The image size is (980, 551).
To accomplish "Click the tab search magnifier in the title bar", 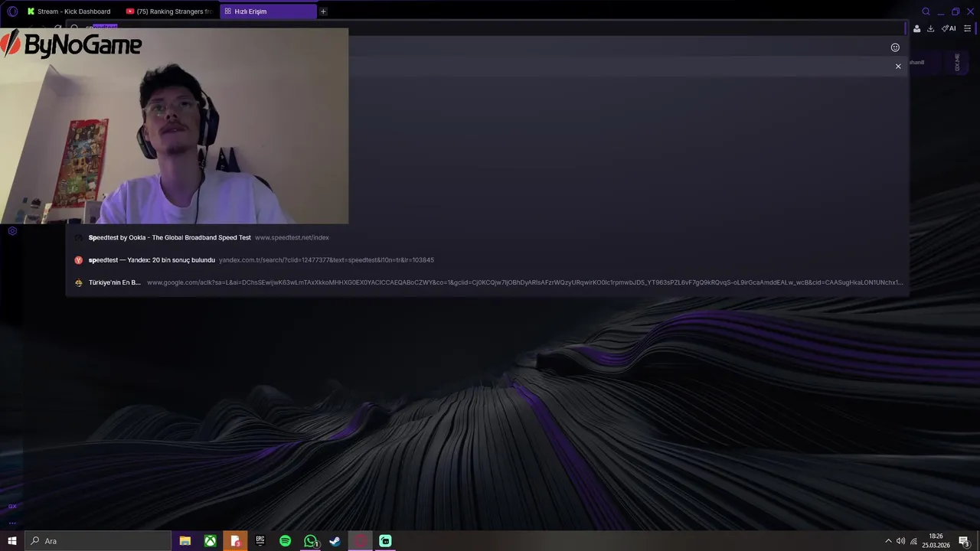I will [926, 11].
